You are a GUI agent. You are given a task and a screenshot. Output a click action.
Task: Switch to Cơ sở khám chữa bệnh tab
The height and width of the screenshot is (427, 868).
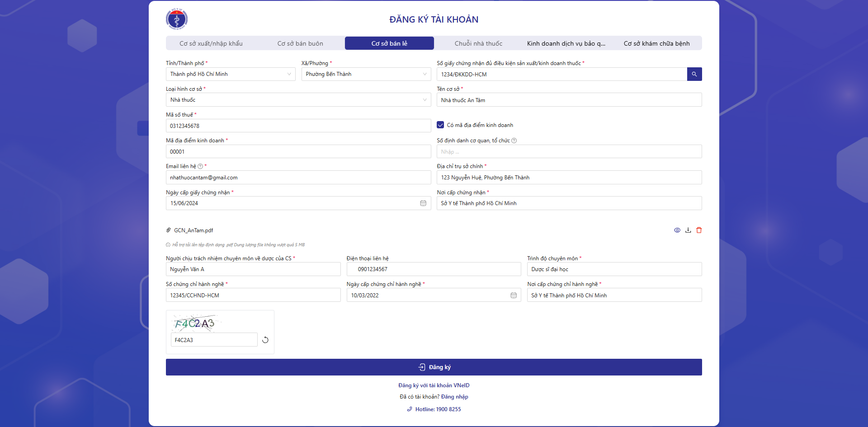point(656,43)
